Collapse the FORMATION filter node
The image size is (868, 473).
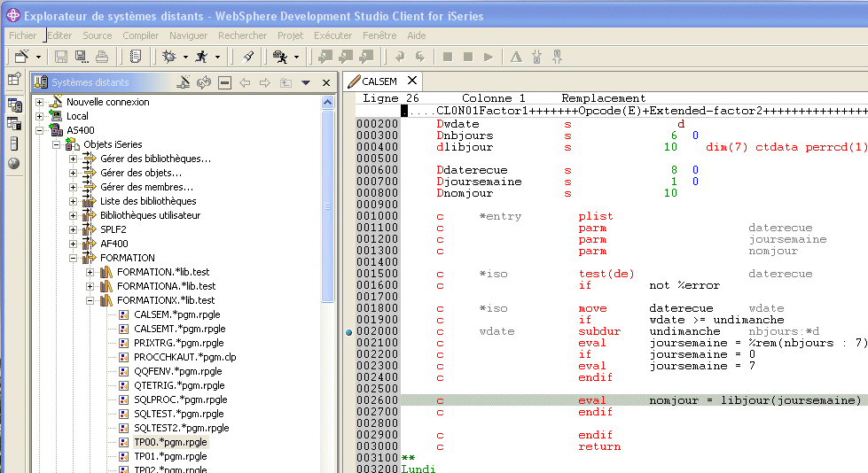pyautogui.click(x=73, y=258)
